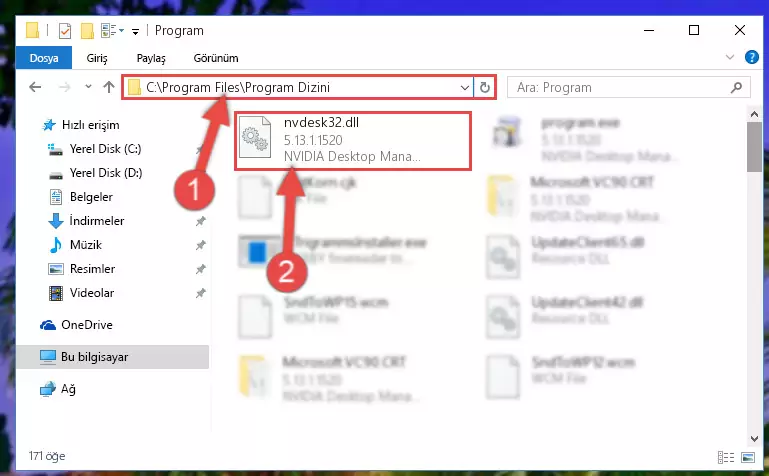Refresh the current folder view

485,88
